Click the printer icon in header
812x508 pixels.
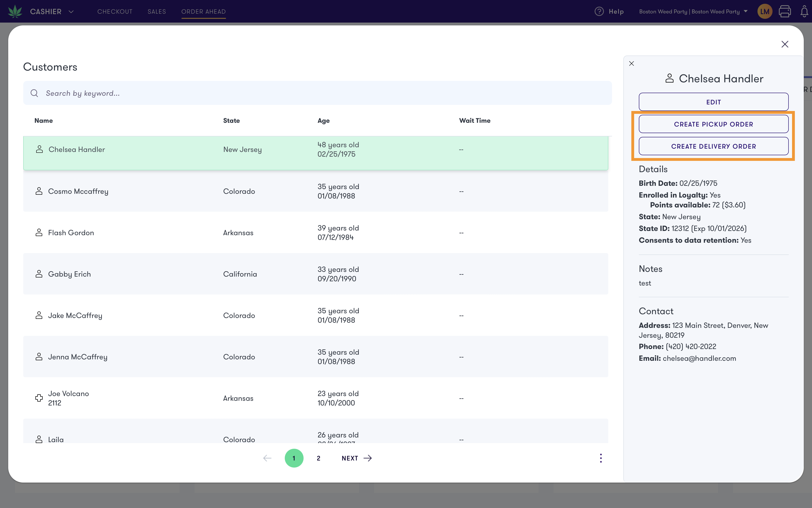pyautogui.click(x=785, y=12)
